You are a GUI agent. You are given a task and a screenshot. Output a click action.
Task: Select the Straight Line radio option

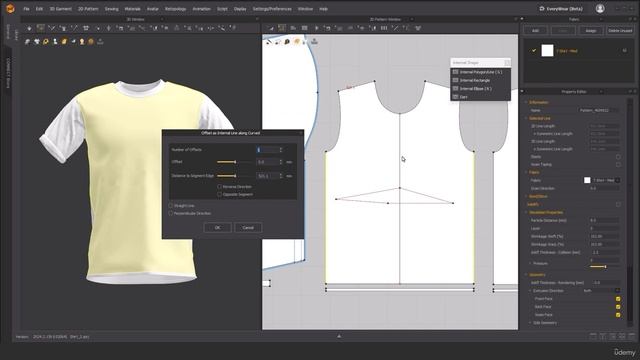pyautogui.click(x=171, y=206)
